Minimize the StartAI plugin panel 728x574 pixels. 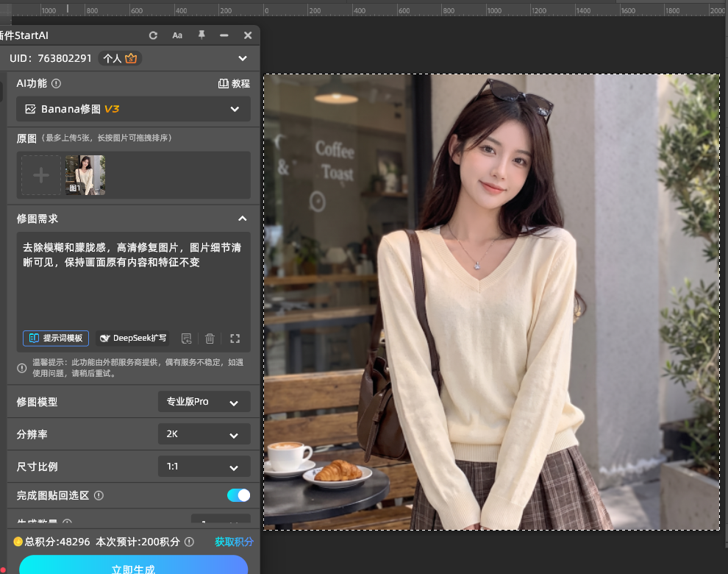pyautogui.click(x=224, y=35)
